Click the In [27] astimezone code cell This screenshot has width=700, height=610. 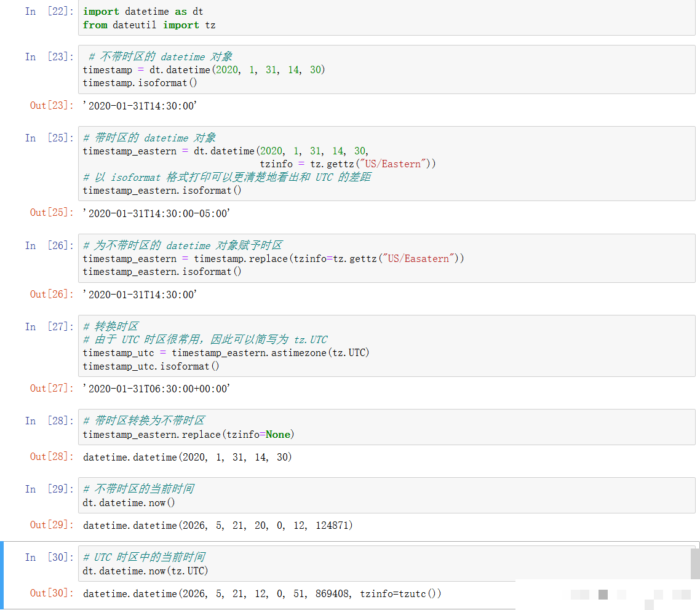(387, 346)
